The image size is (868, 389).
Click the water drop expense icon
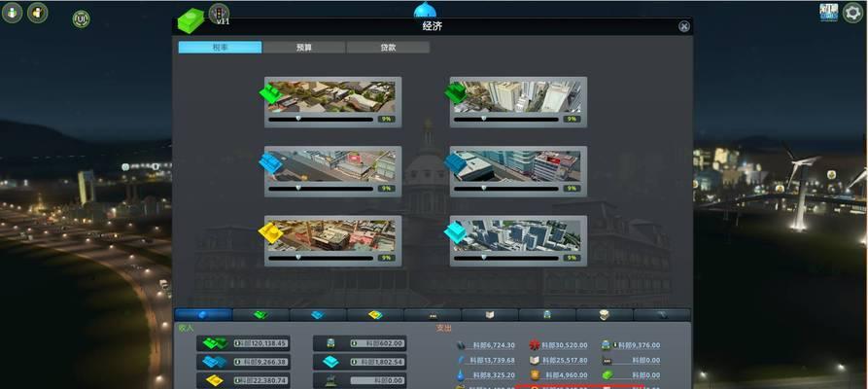[461, 375]
